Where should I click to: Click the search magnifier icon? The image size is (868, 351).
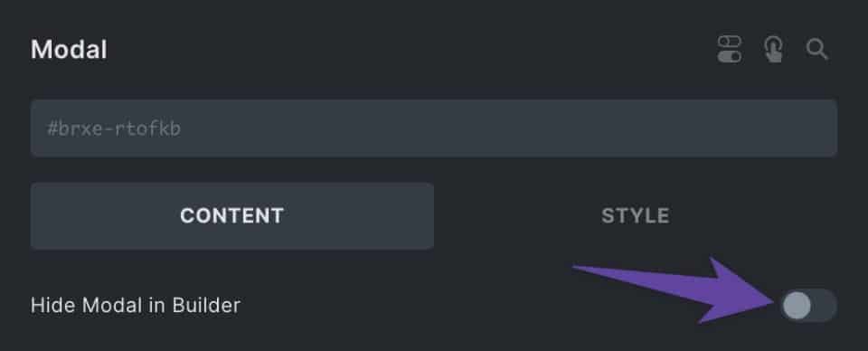tap(817, 50)
